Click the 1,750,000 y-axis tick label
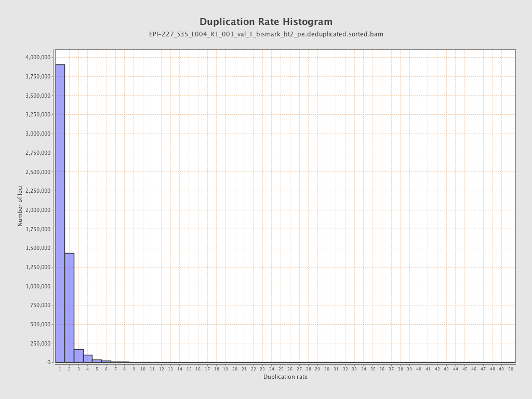 tap(38, 229)
